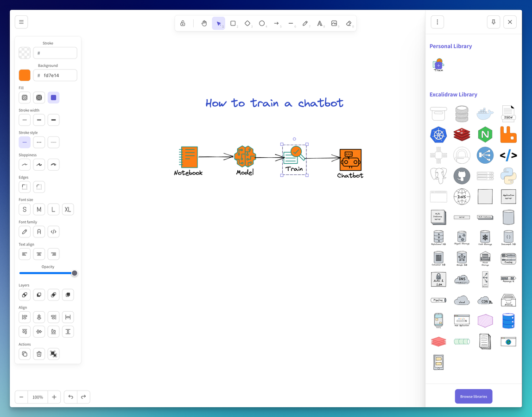The image size is (532, 417).
Task: Set bold stroke width
Action: point(39,120)
